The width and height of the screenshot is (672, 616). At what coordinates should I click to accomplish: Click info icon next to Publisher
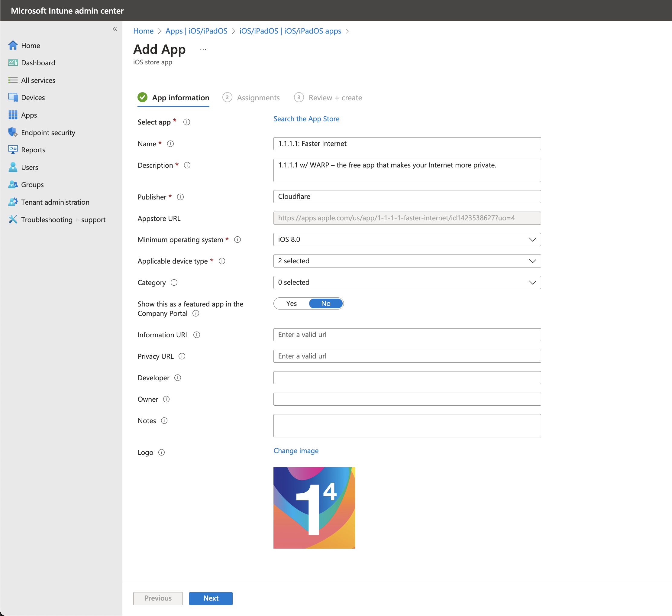[180, 197]
